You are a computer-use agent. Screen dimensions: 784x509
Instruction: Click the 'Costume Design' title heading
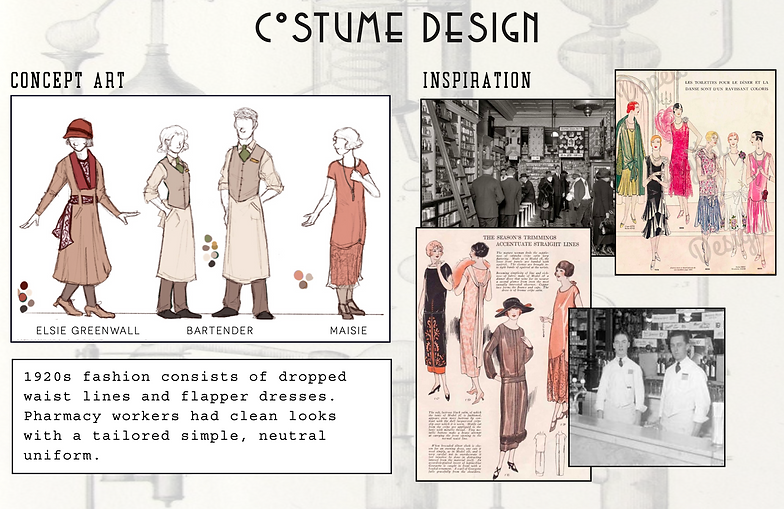tap(398, 28)
